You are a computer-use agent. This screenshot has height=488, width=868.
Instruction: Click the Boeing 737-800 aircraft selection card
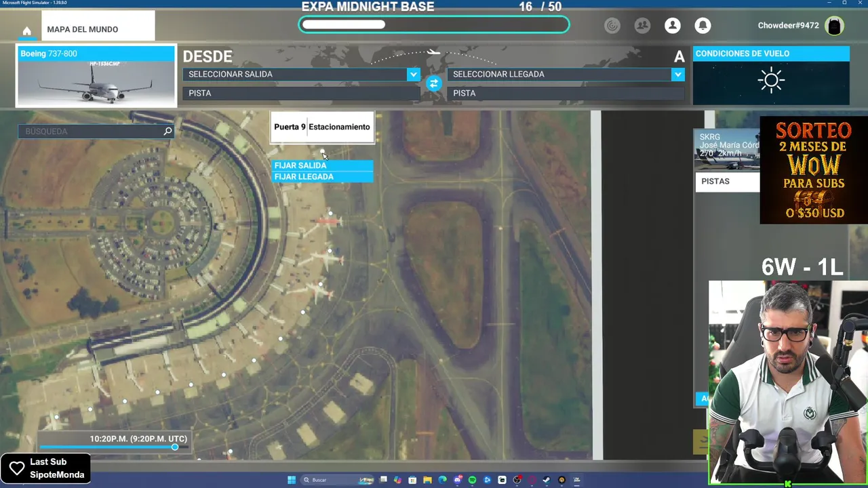click(x=96, y=77)
